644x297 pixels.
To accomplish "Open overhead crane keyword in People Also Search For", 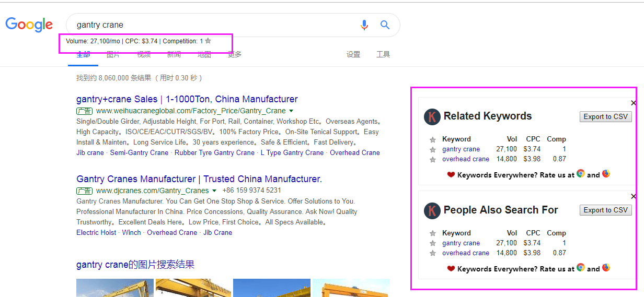I will (x=466, y=253).
